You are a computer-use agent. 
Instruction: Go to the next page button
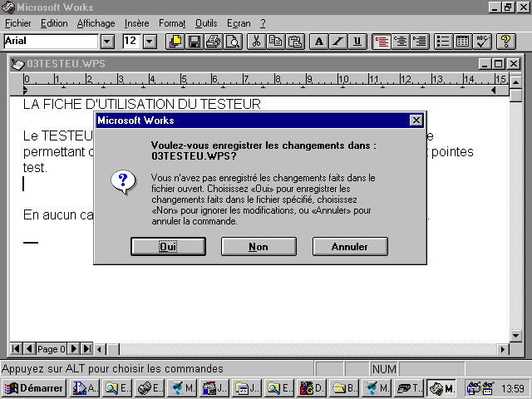pyautogui.click(x=74, y=349)
